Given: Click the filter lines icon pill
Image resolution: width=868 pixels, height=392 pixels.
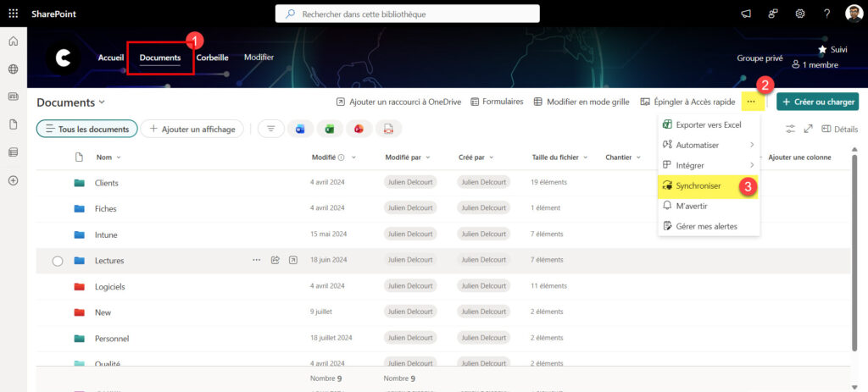Looking at the screenshot, I should [x=270, y=129].
